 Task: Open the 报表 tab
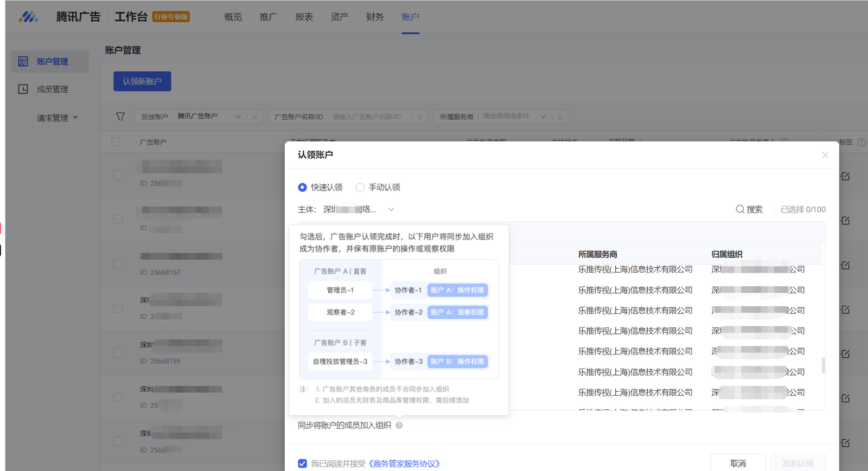tap(304, 17)
